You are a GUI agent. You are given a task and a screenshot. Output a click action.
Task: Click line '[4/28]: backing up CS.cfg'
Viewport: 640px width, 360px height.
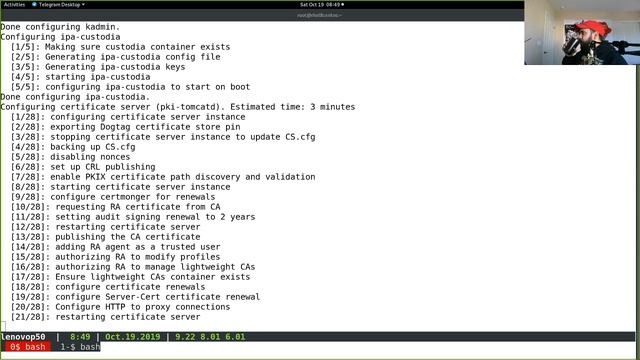73,147
